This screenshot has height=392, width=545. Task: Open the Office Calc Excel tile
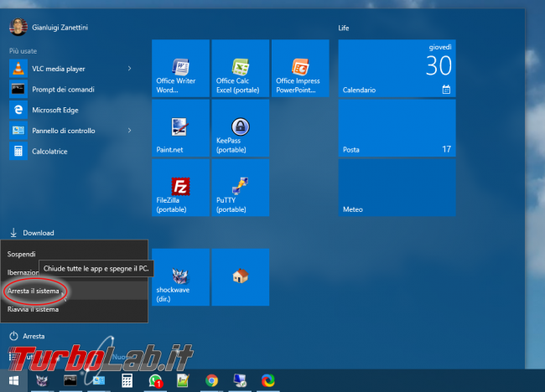point(241,68)
